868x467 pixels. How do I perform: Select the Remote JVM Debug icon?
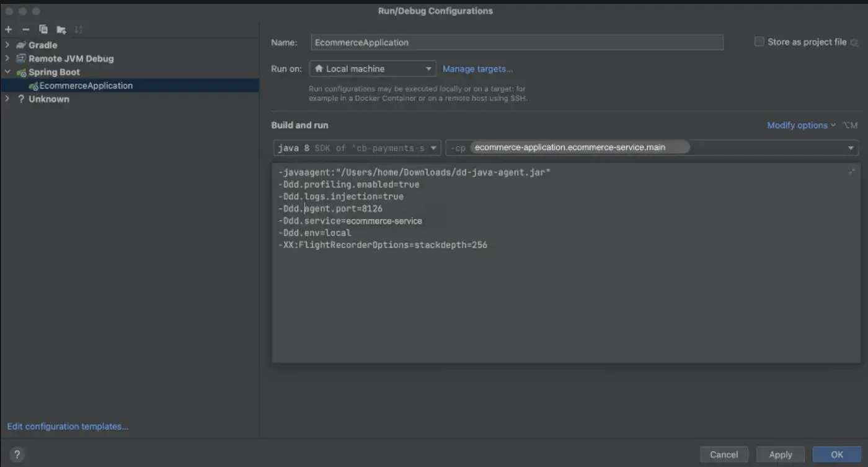click(21, 58)
